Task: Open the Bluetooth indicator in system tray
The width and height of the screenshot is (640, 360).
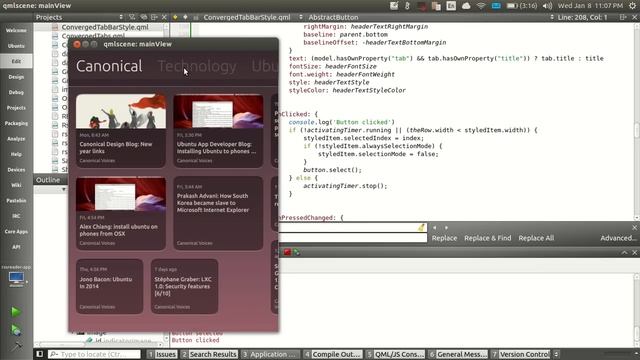Action: [x=407, y=6]
